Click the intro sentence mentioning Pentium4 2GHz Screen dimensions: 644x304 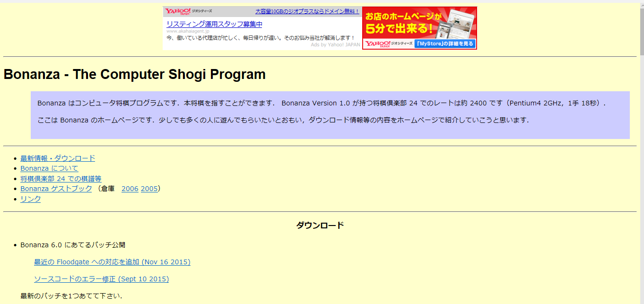click(322, 103)
